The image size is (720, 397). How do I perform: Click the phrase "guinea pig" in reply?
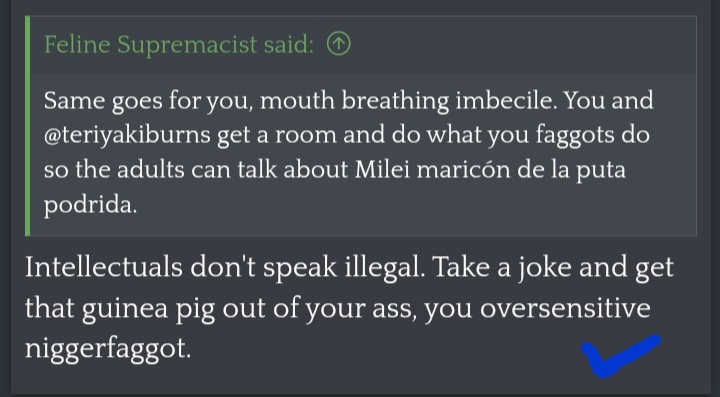tap(148, 308)
